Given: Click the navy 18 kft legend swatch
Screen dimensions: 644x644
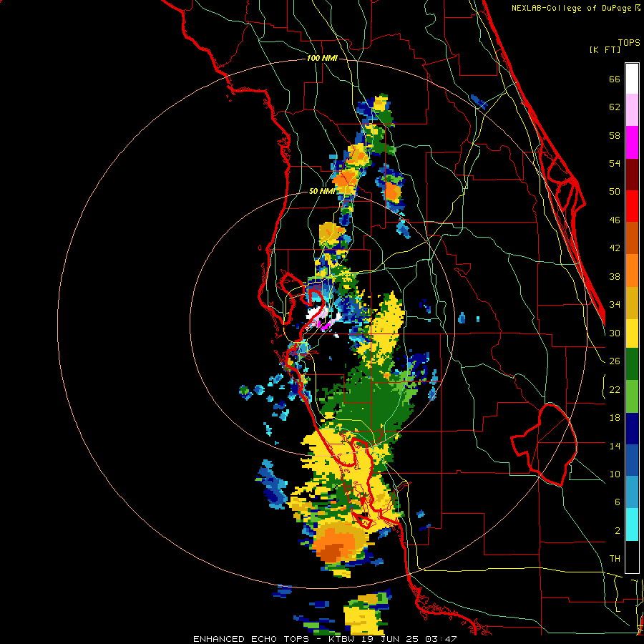Looking at the screenshot, I should click(x=632, y=429).
